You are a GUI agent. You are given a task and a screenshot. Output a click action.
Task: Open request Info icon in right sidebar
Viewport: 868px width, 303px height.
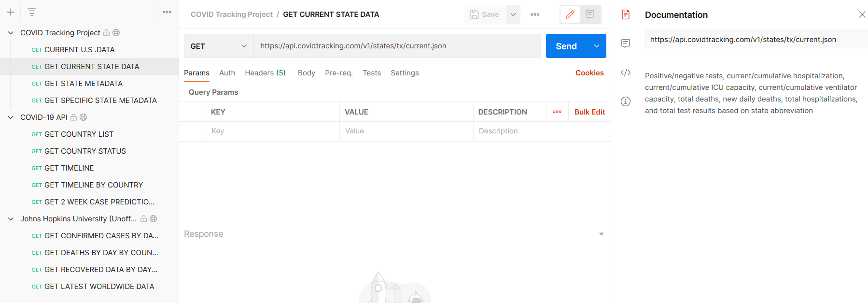point(626,101)
